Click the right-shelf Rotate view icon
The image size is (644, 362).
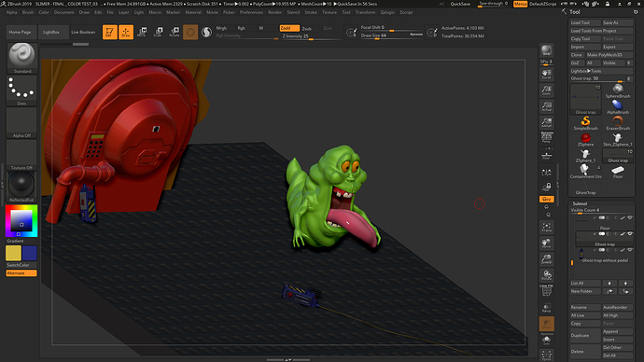546,275
